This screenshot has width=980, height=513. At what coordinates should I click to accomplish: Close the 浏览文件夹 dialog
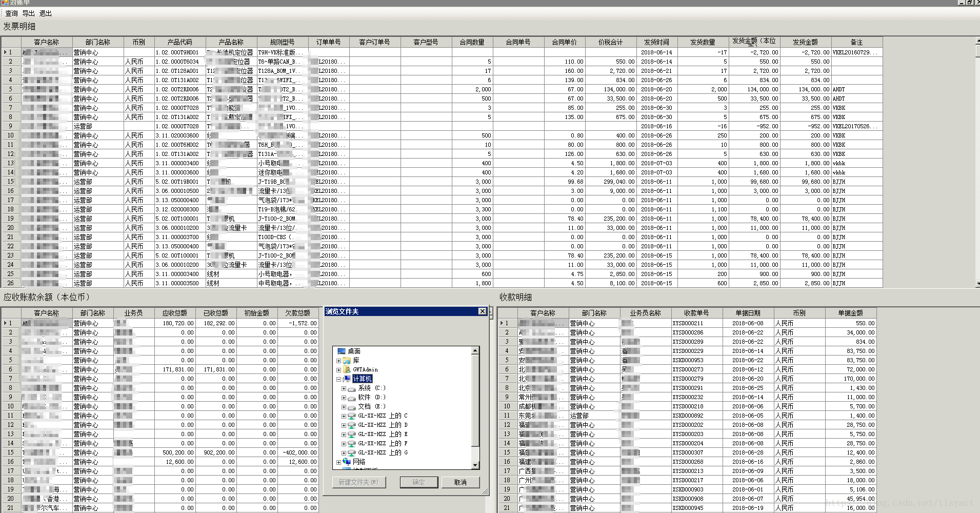[x=482, y=311]
